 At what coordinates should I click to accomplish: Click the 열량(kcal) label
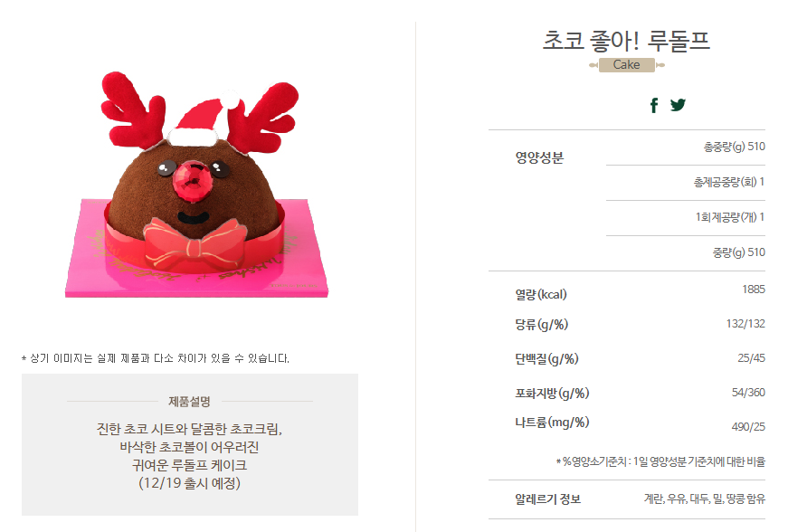tap(541, 294)
